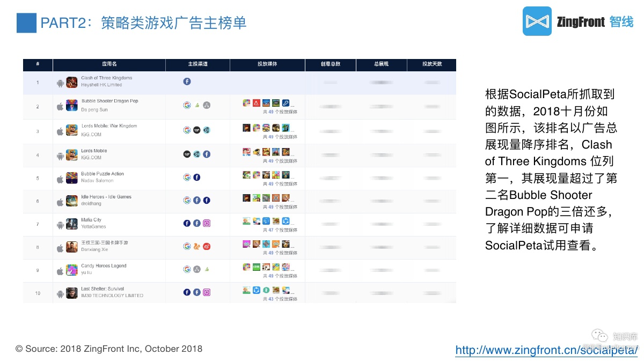Click Instagram channel icon for Last Shelter: Survival
The width and height of the screenshot is (644, 362).
[x=207, y=292]
